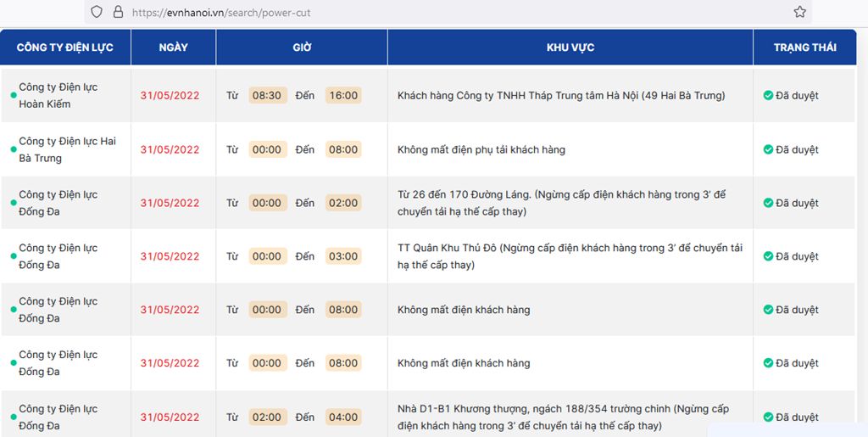Click the 02:00 end time in Đường Láng row
Image resolution: width=868 pixels, height=437 pixels.
pyautogui.click(x=343, y=204)
